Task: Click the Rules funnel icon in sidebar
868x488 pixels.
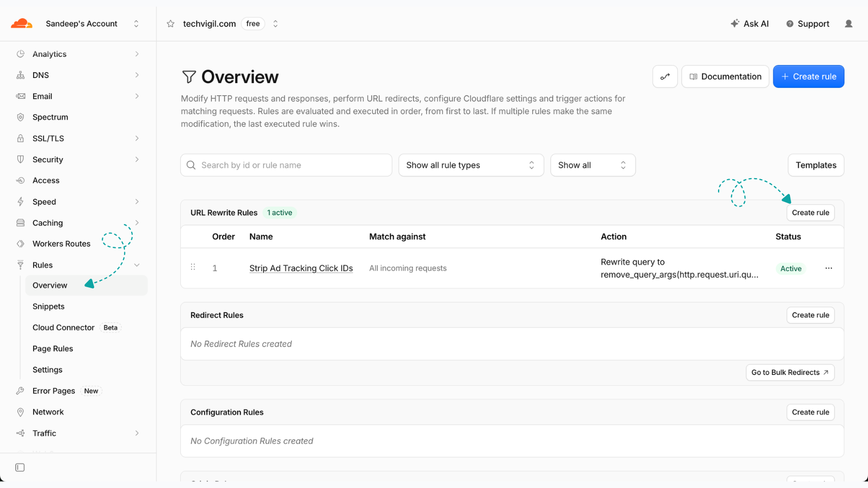Action: (x=21, y=265)
